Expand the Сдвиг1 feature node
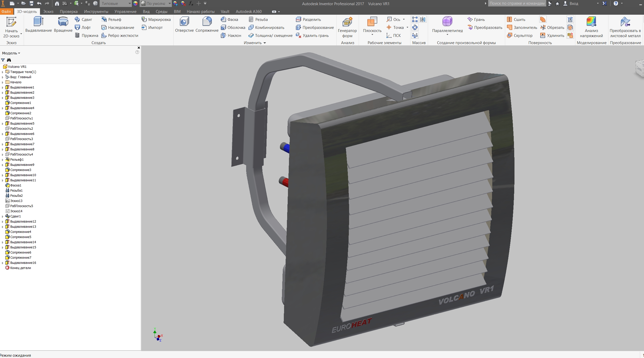The width and height of the screenshot is (644, 358). 3,216
